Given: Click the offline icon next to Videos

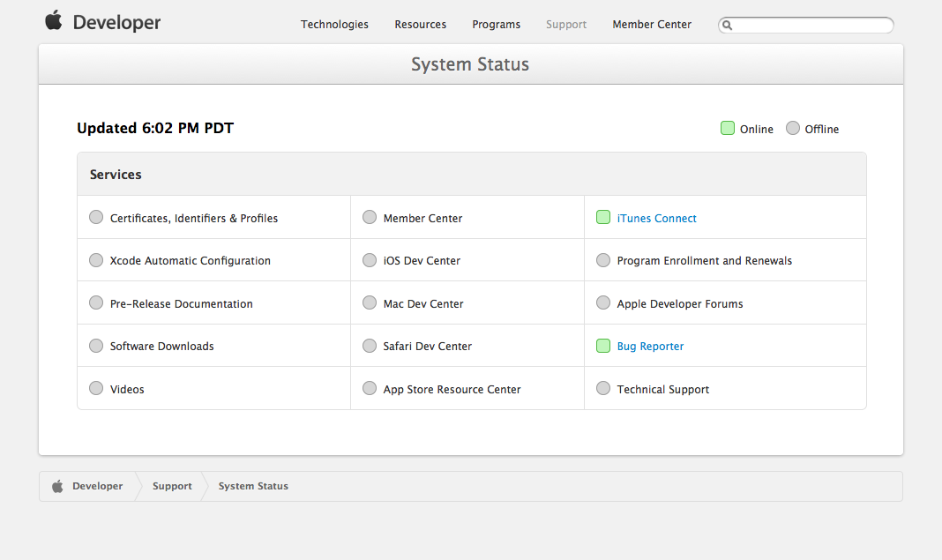Looking at the screenshot, I should [x=96, y=388].
